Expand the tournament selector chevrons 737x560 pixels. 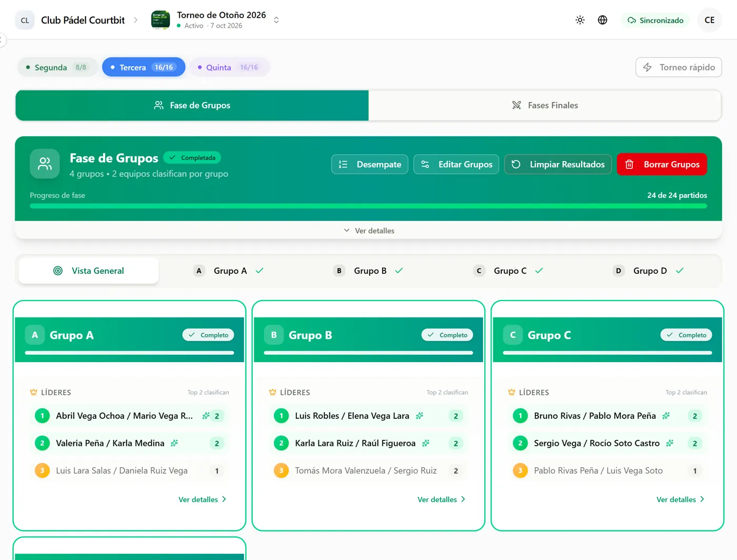[x=276, y=20]
